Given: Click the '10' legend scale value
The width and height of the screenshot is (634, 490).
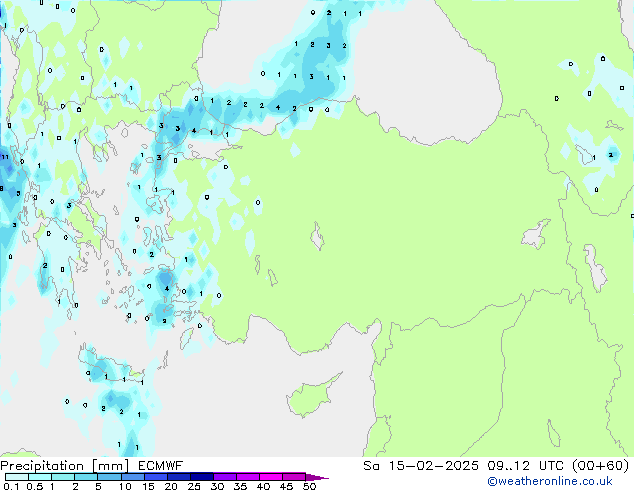Looking at the screenshot, I should [125, 486].
